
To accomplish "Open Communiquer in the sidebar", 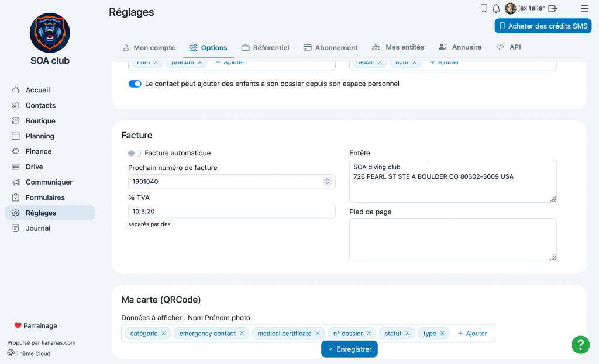I will [50, 182].
